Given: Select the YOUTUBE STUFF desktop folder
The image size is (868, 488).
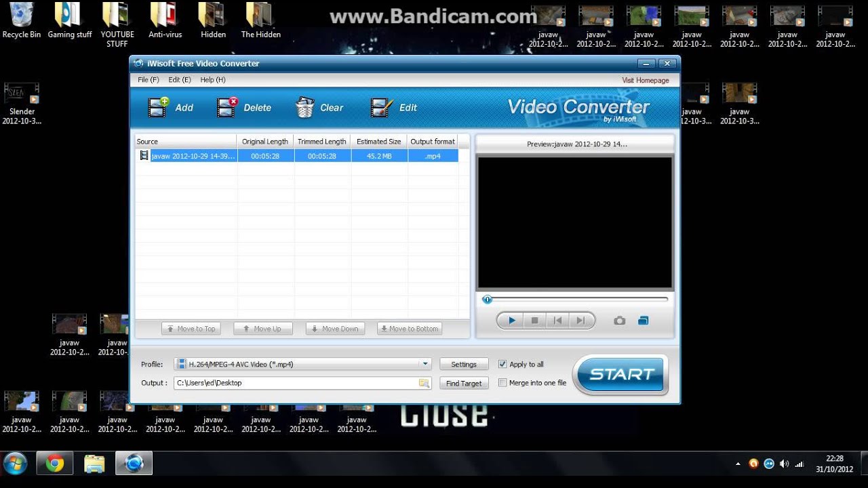Looking at the screenshot, I should point(117,24).
